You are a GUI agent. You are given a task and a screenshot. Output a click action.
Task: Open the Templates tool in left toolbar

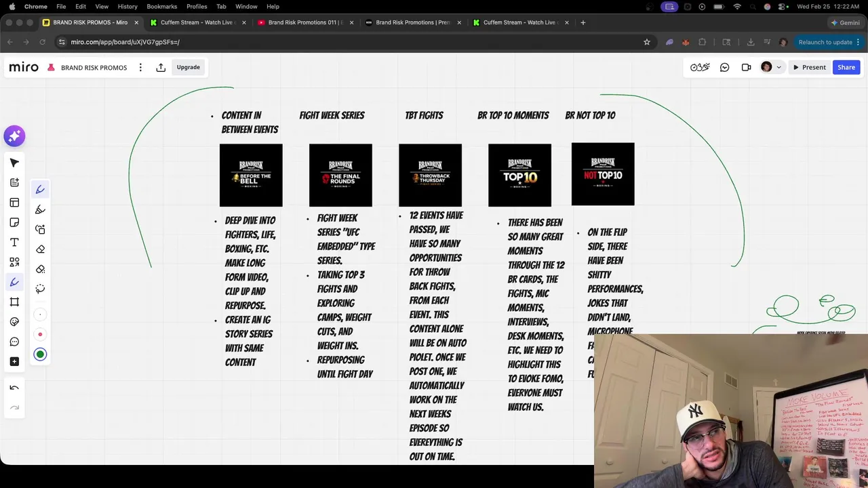14,182
